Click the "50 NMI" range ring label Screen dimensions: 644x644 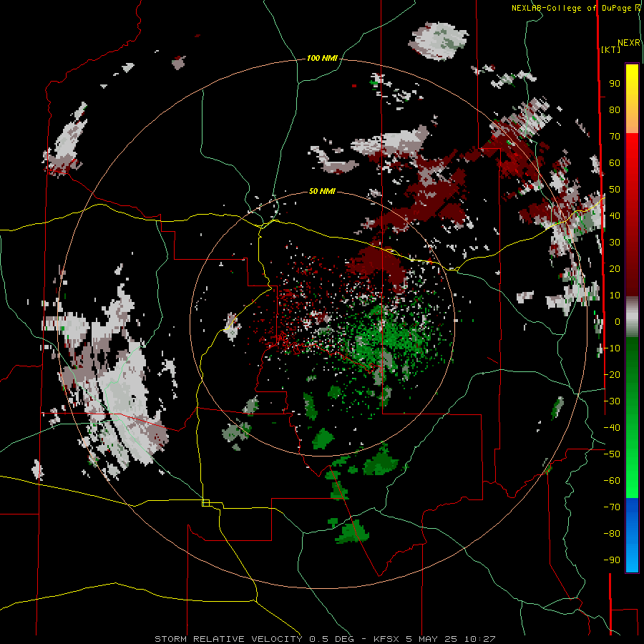pyautogui.click(x=322, y=191)
